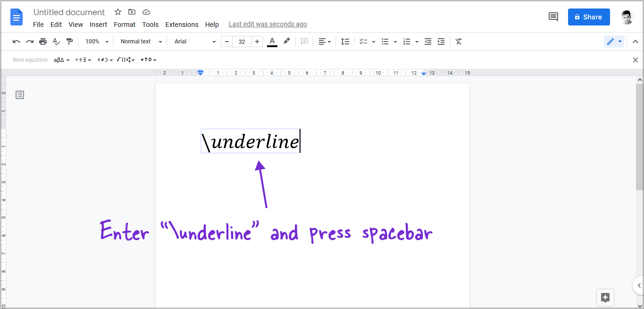
Task: Hide the menus with the up chevron
Action: [x=635, y=42]
